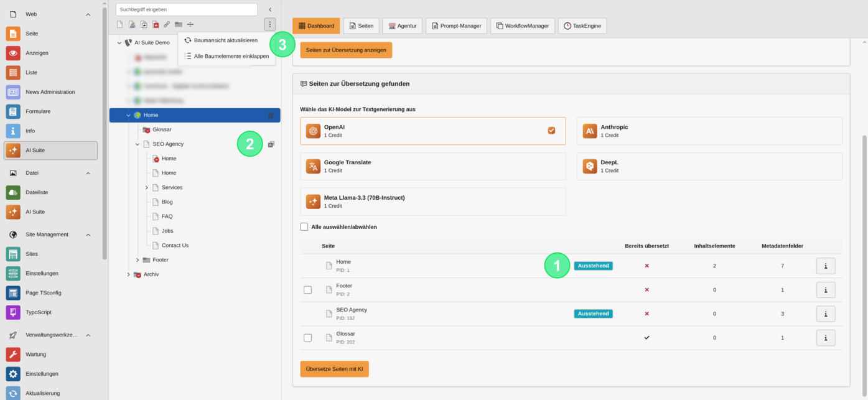Open info button for Footer row
868x400 pixels.
[826, 290]
